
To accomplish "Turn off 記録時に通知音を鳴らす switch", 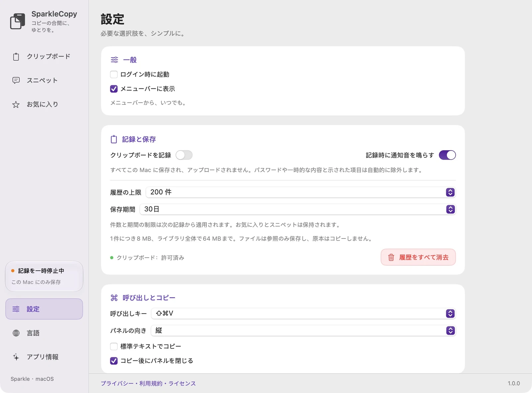I will 447,155.
